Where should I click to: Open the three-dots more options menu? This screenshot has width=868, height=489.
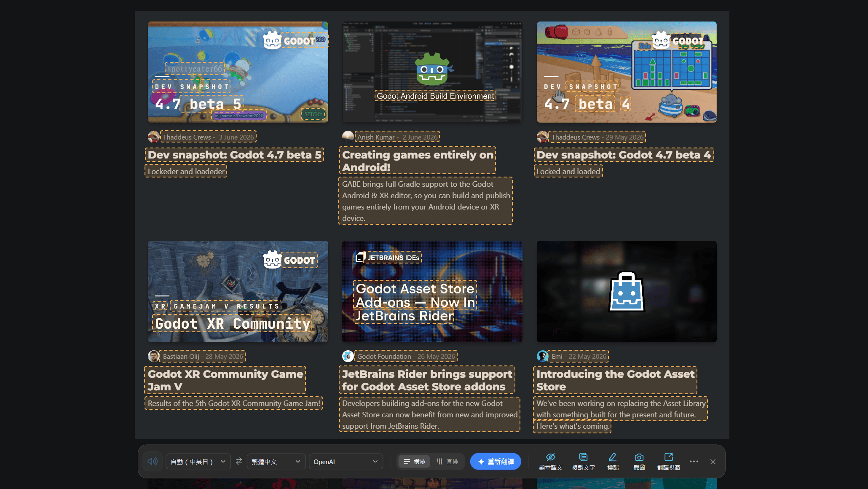coord(694,462)
